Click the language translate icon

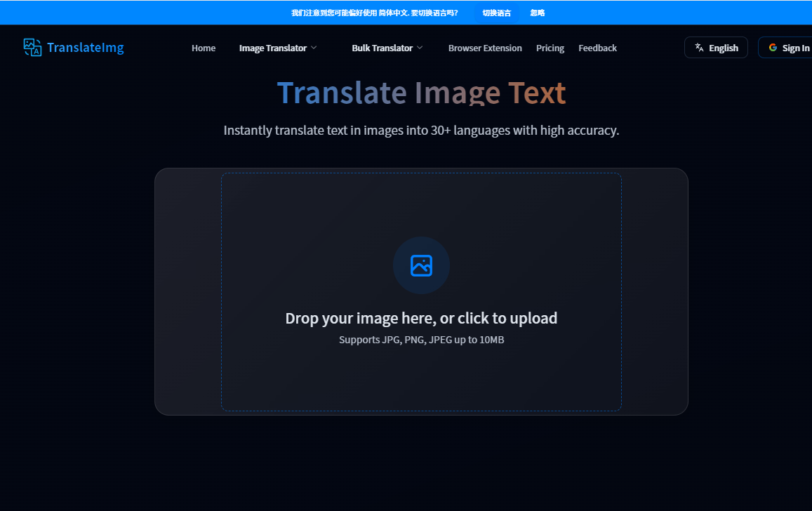pyautogui.click(x=699, y=48)
